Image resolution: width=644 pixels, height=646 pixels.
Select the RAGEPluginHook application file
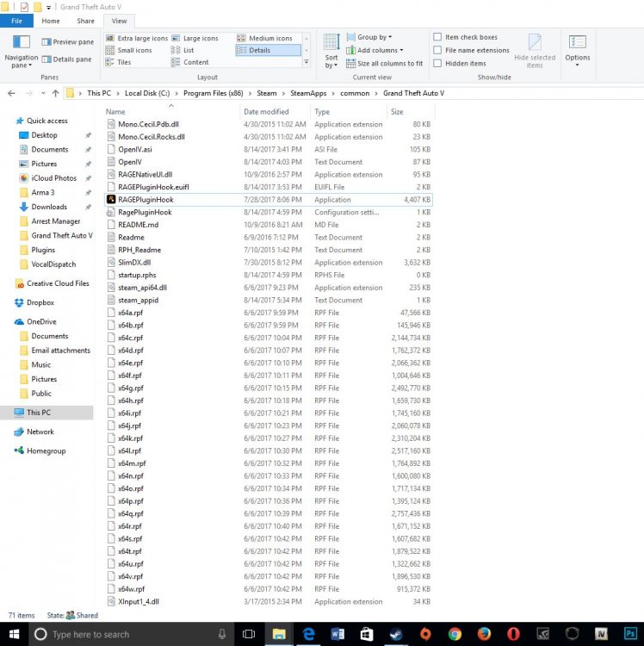pyautogui.click(x=146, y=199)
